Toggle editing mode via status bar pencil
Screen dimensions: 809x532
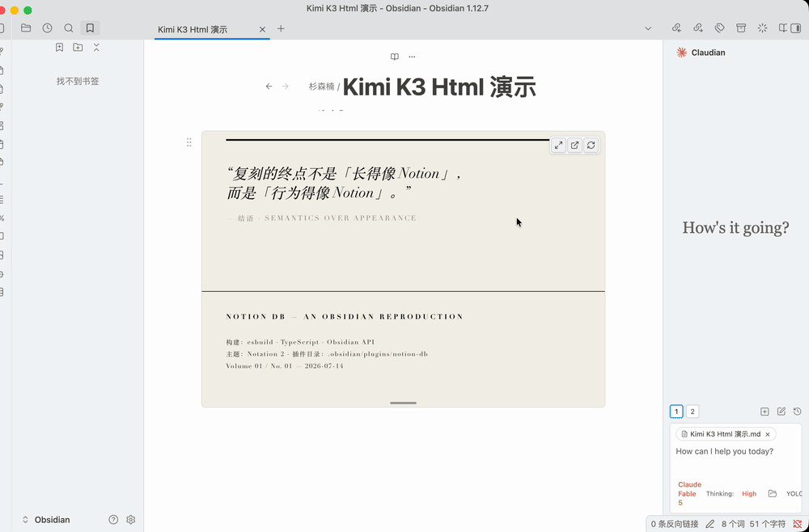click(710, 524)
